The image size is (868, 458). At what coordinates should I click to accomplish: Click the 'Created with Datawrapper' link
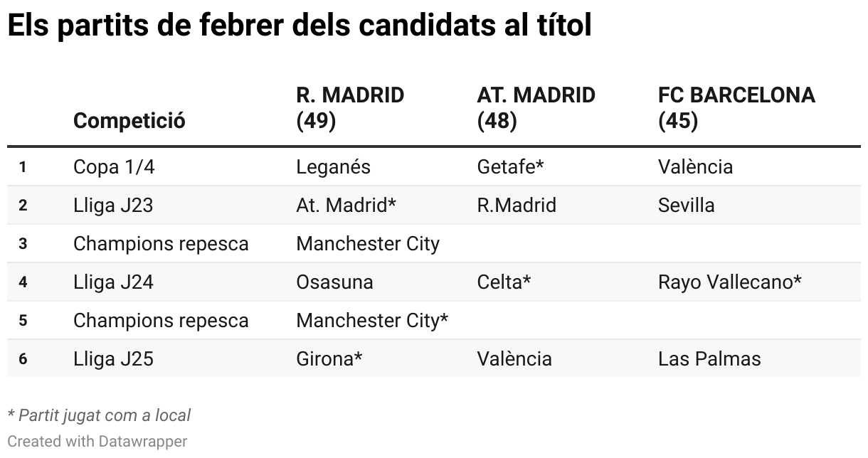pyautogui.click(x=97, y=442)
